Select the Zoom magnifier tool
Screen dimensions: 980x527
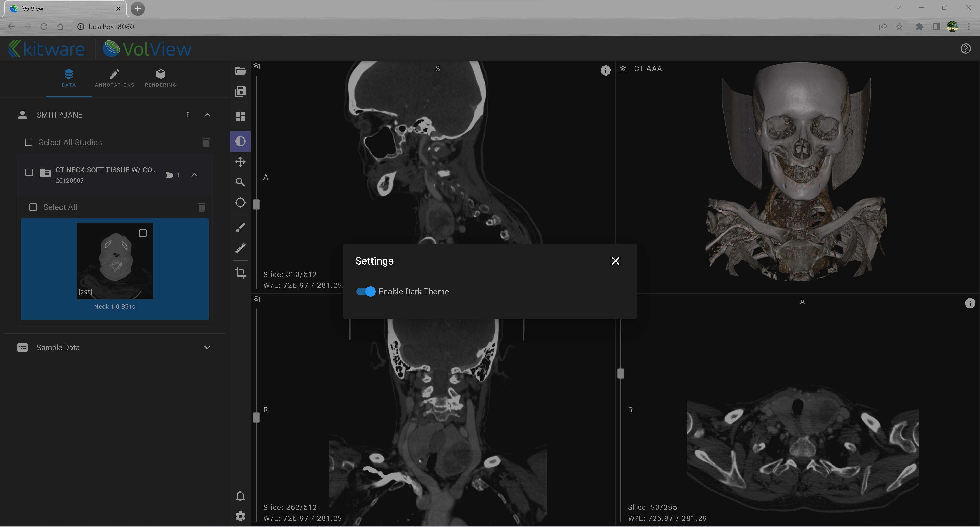240,182
